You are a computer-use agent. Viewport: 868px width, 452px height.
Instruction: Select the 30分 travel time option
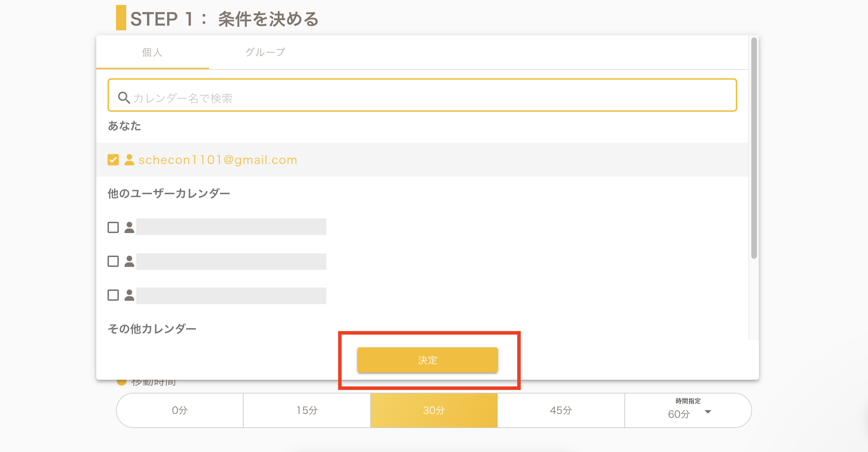(x=434, y=410)
